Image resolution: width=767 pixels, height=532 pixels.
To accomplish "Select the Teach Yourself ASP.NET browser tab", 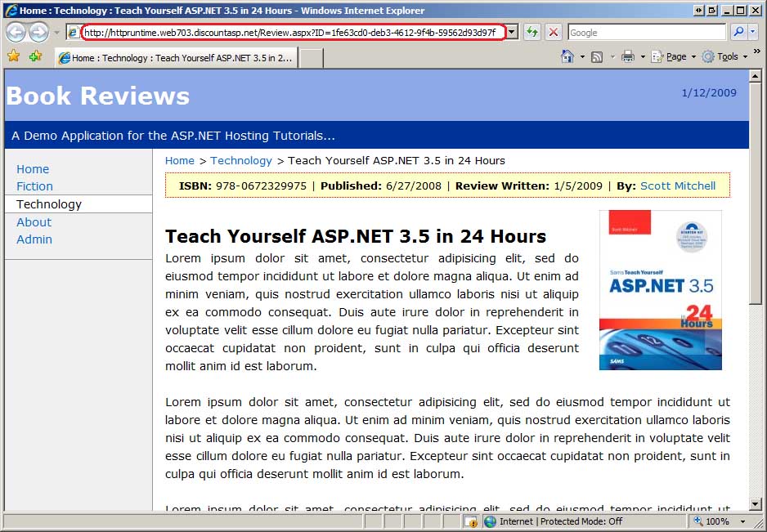I will coord(176,58).
